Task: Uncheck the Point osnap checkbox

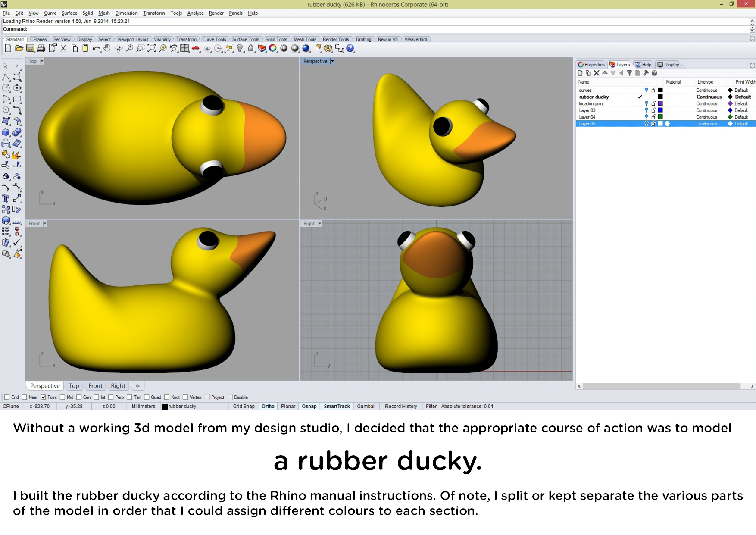Action: [x=43, y=397]
